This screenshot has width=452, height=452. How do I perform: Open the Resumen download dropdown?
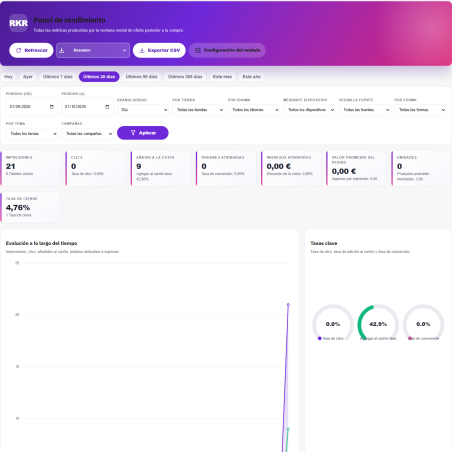(93, 50)
